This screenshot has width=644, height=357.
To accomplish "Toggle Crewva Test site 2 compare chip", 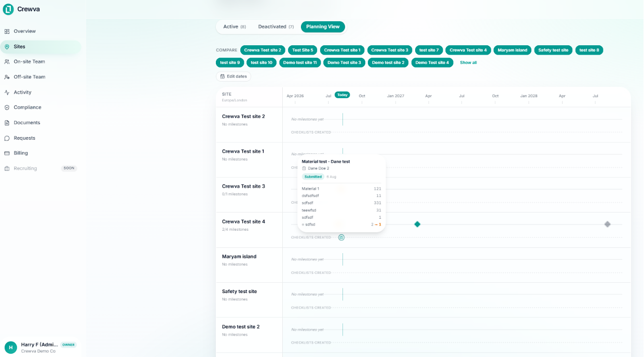I will click(x=263, y=50).
